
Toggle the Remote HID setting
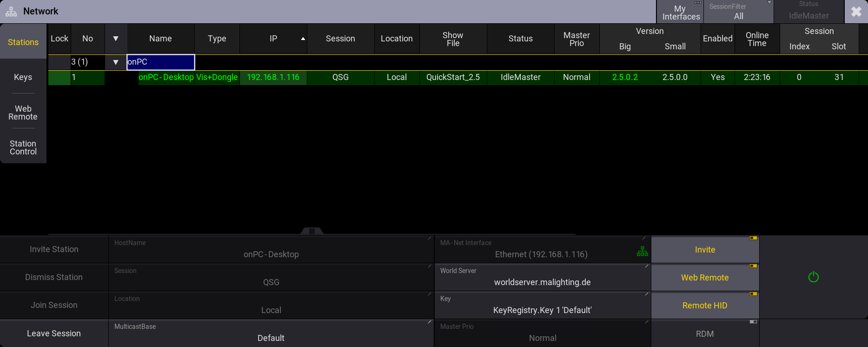tap(705, 306)
